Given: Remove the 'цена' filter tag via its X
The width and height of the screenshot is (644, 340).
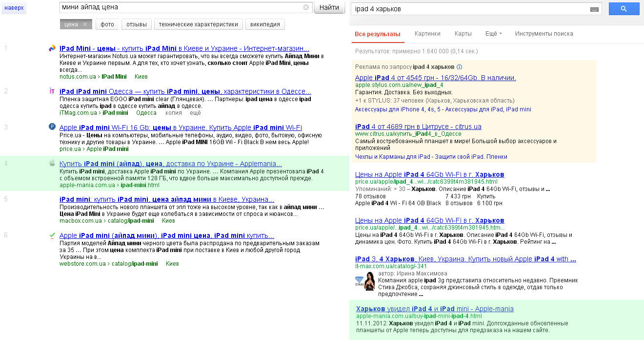Looking at the screenshot, I should coord(85,24).
